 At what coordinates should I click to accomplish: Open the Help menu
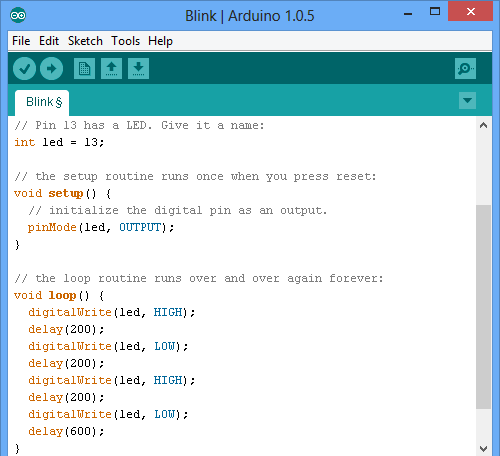(x=160, y=41)
